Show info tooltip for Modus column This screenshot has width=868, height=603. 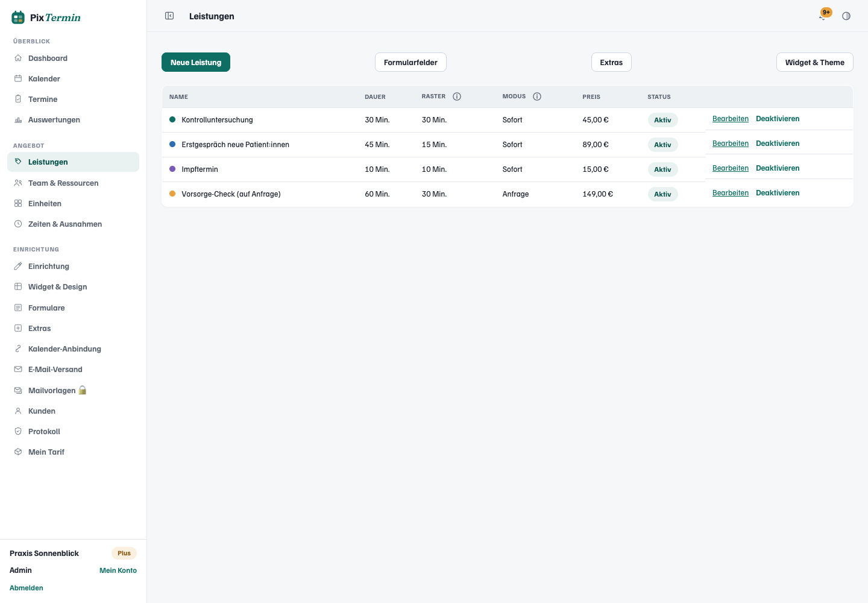(x=537, y=96)
